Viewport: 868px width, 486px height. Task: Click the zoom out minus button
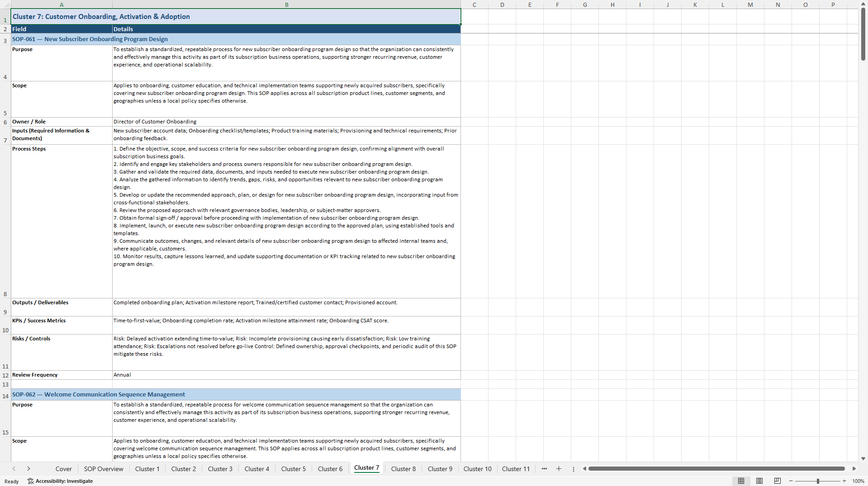click(x=791, y=481)
